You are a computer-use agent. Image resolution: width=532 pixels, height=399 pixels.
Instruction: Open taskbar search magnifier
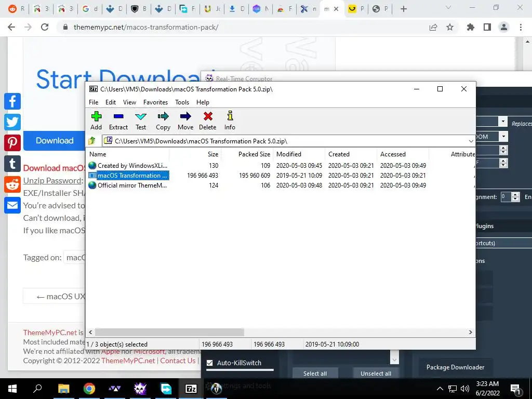pyautogui.click(x=37, y=389)
